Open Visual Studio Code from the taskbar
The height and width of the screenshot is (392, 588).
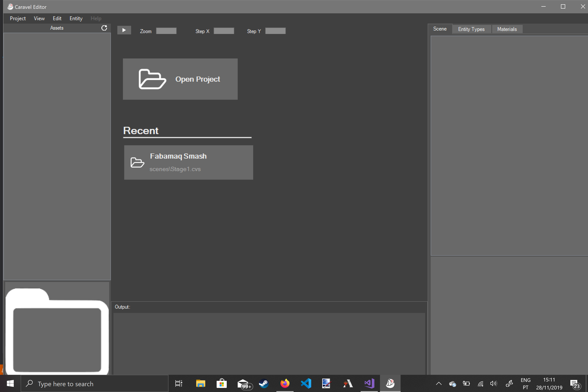coord(306,383)
